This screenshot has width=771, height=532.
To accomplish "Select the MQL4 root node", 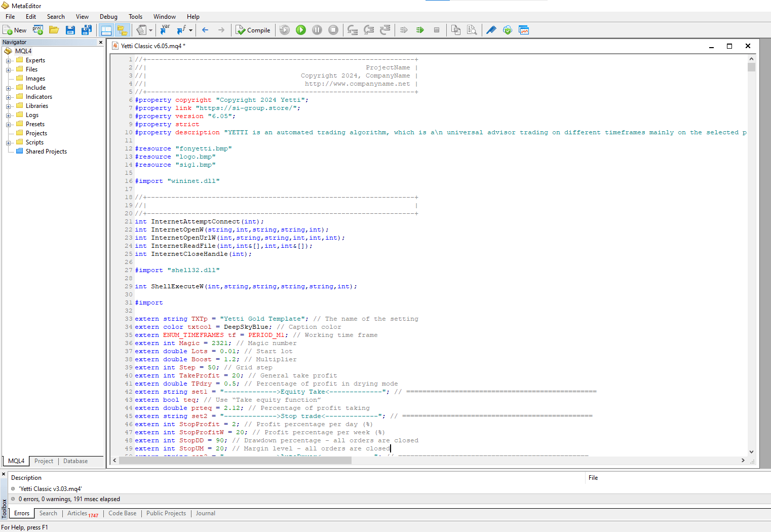I will (23, 51).
